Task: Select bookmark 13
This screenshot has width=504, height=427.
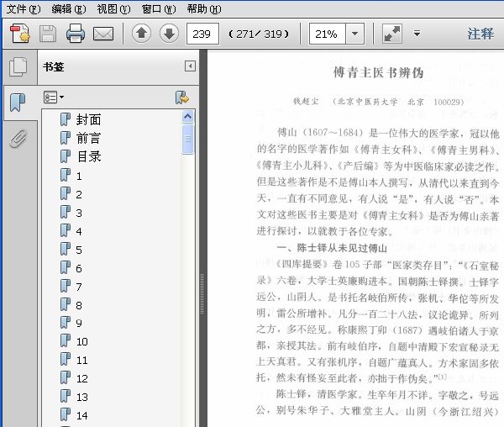Action: pos(82,397)
